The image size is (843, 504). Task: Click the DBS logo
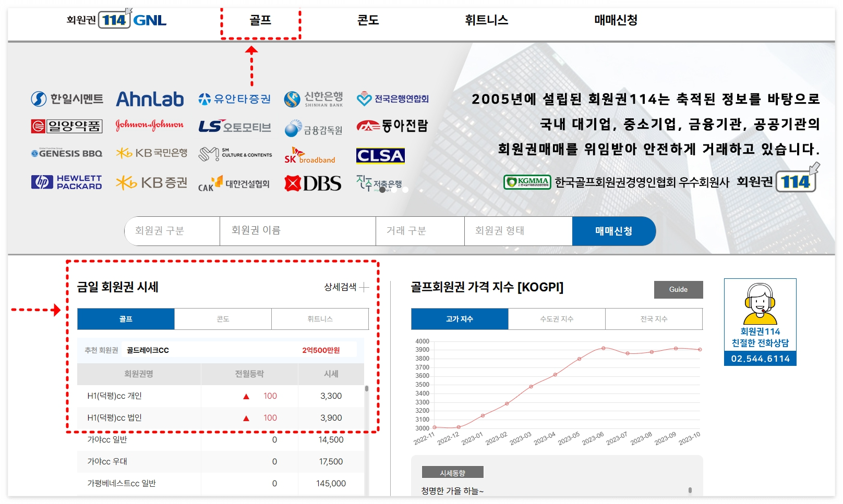(x=313, y=183)
